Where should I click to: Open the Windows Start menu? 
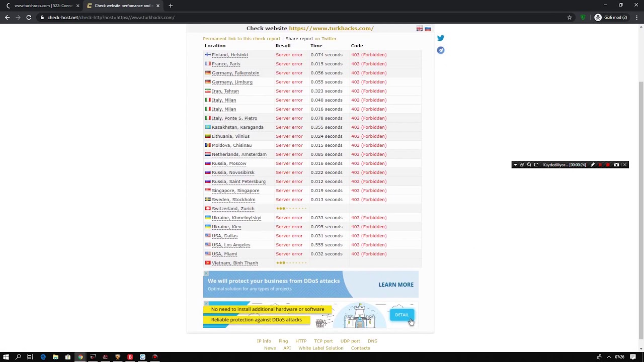coord(6,357)
